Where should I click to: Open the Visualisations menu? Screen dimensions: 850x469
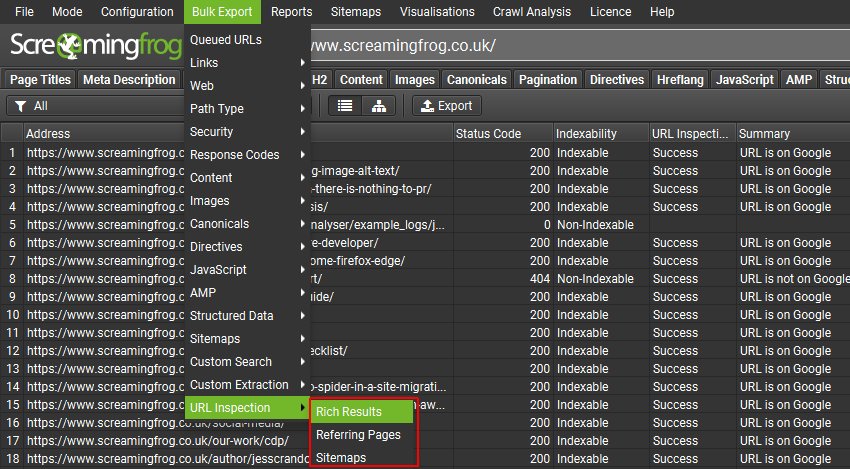point(437,11)
